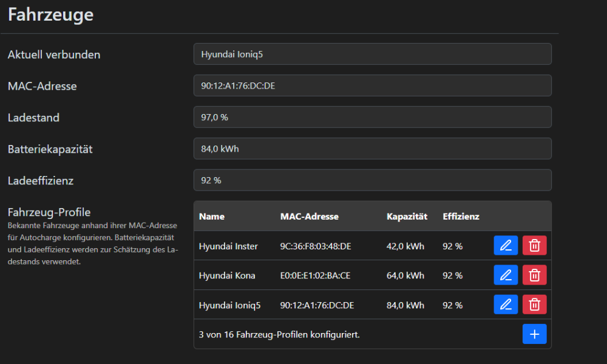Click the Name column header
Viewport: 607px width, 364px height.
click(212, 217)
